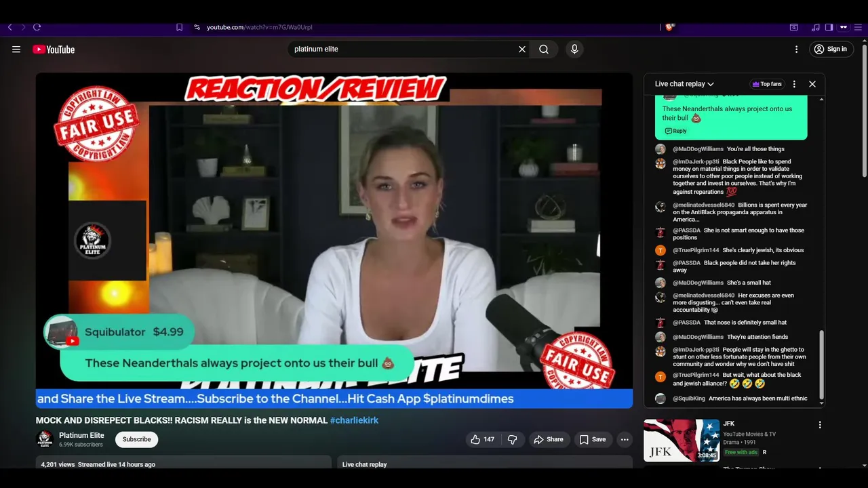Like the video (147 likes)
This screenshot has height=488, width=868.
tap(483, 439)
